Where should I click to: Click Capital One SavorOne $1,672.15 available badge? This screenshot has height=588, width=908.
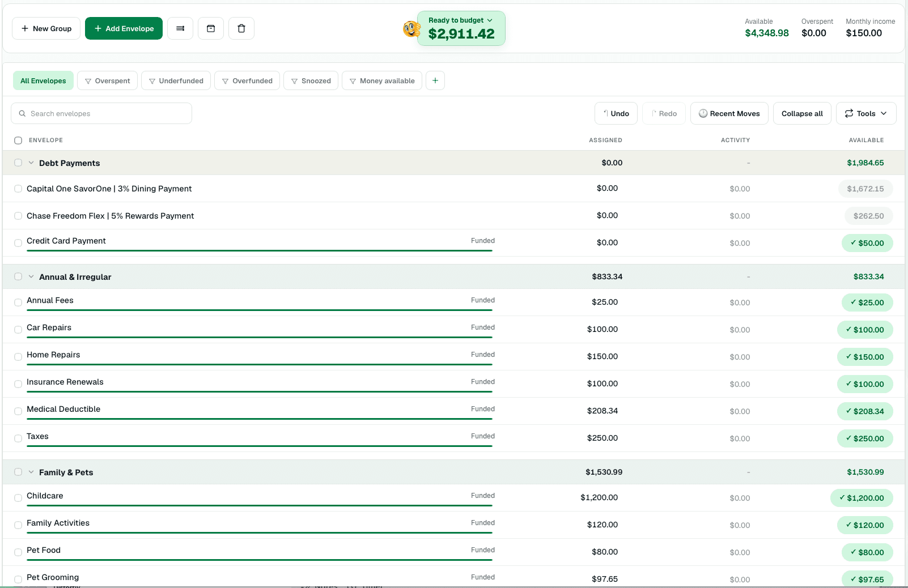865,189
